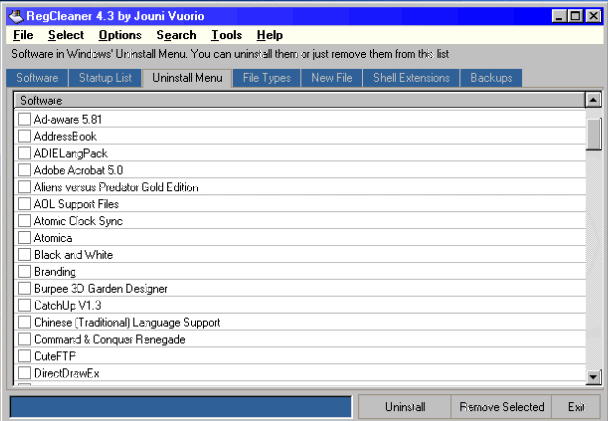Check the AddressBook checkbox
Screen dimensions: 608x421
coord(24,136)
